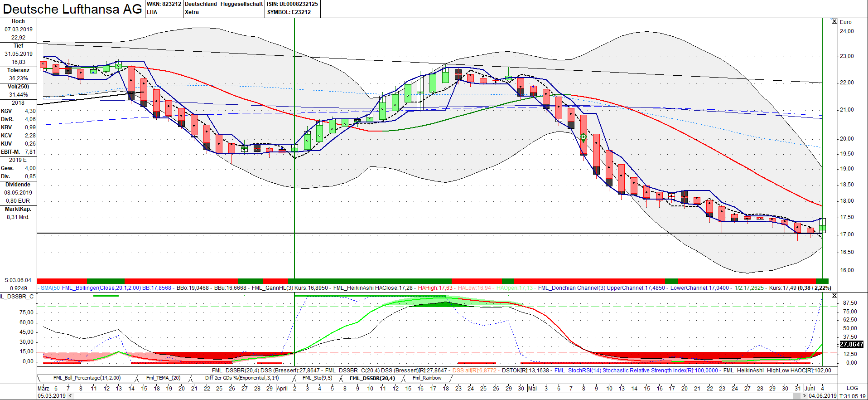Viewport: 868px width, 400px height.
Task: Click the green dividend 'D' marker on chart
Action: coord(583,137)
